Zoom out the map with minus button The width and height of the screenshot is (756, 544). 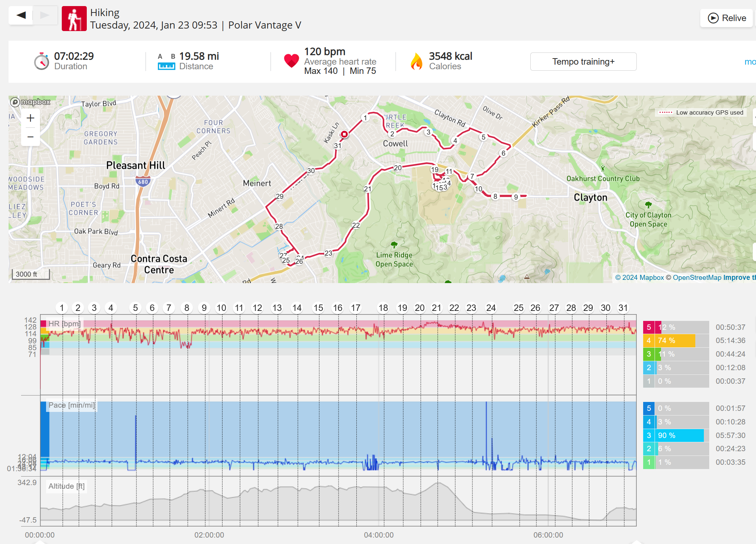tap(30, 137)
